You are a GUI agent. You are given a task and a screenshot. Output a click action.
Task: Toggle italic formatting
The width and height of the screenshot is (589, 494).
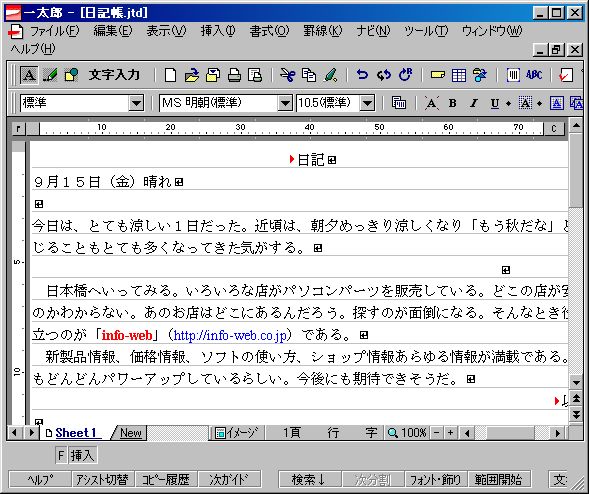pyautogui.click(x=474, y=103)
